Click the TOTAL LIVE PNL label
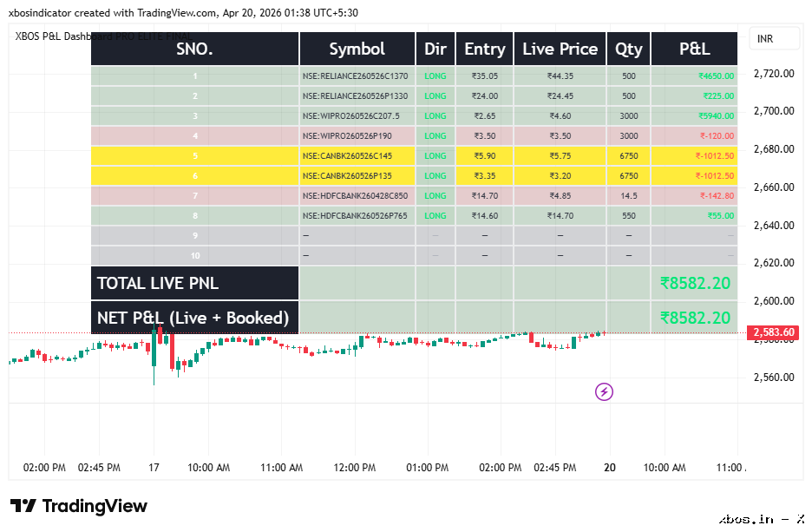This screenshot has width=812, height=532. tap(157, 283)
